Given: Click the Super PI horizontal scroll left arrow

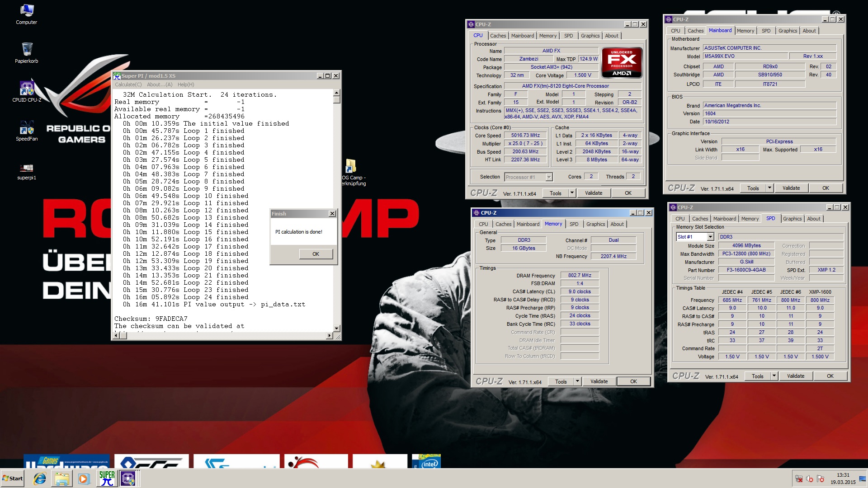Looking at the screenshot, I should point(117,335).
